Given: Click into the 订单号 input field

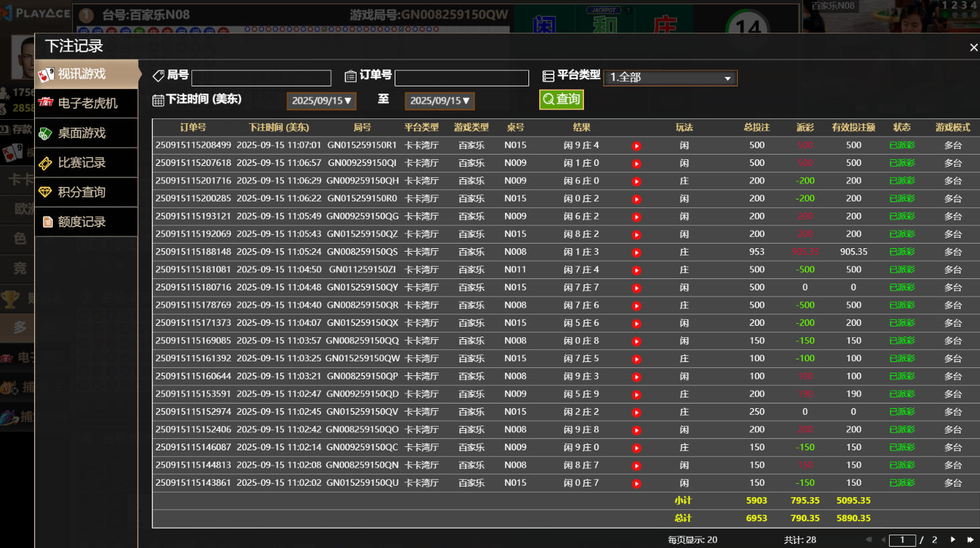Looking at the screenshot, I should (x=462, y=78).
